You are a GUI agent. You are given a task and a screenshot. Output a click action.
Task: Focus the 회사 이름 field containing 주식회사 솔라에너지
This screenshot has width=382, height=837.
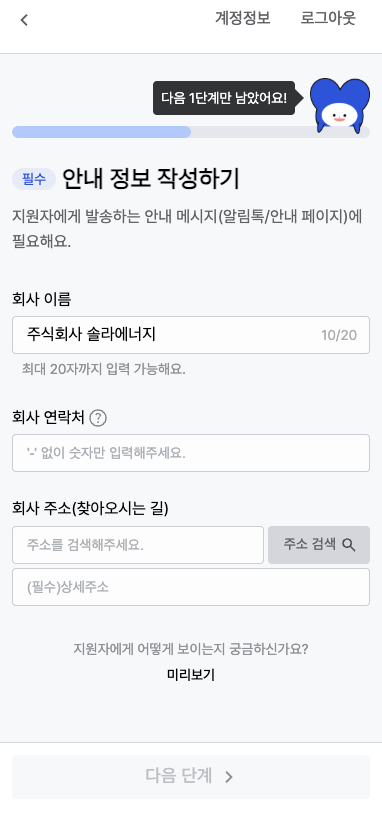point(191,335)
